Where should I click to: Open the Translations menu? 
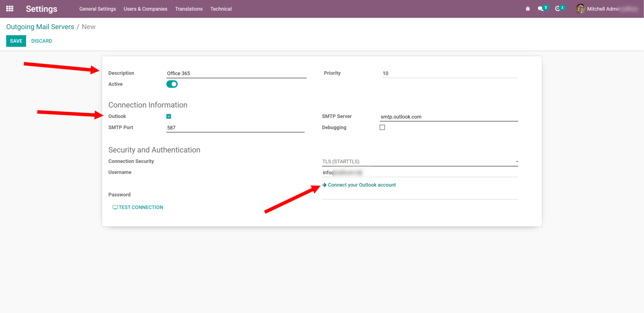click(x=189, y=9)
